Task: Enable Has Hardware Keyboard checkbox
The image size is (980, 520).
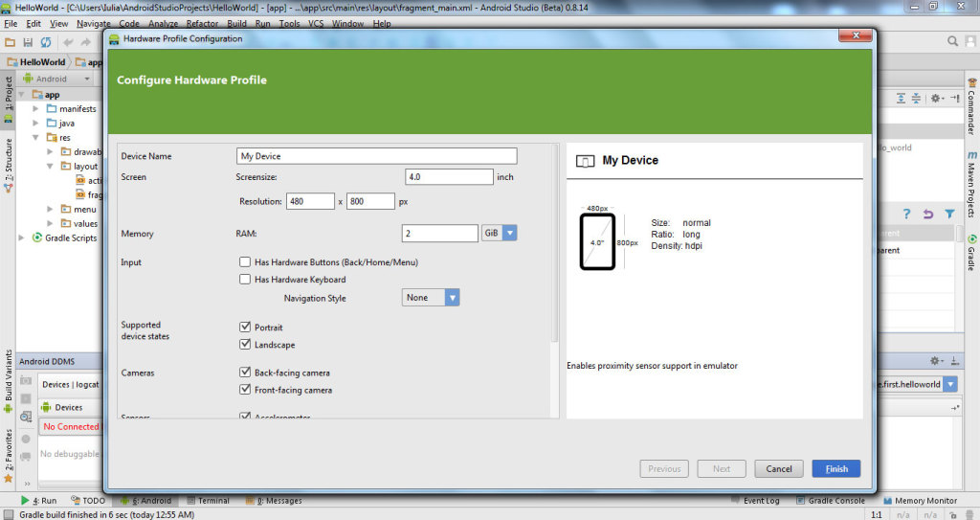Action: [x=245, y=279]
